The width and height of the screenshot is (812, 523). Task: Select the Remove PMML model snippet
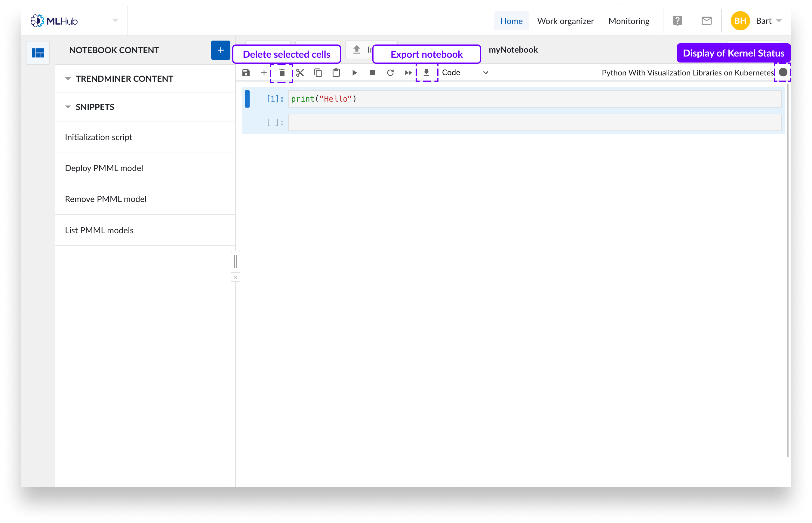145,199
